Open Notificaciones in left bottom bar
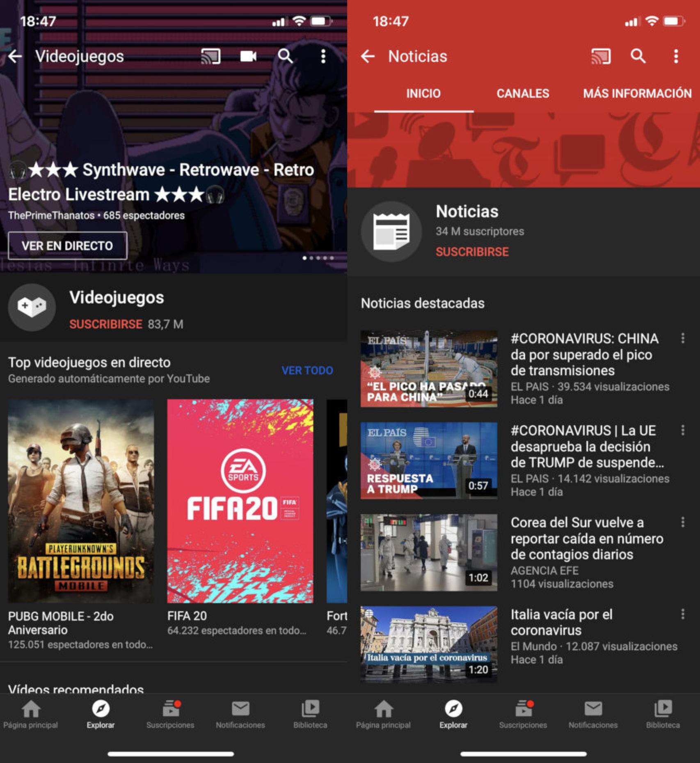Screen dimensions: 700x763 point(240,715)
